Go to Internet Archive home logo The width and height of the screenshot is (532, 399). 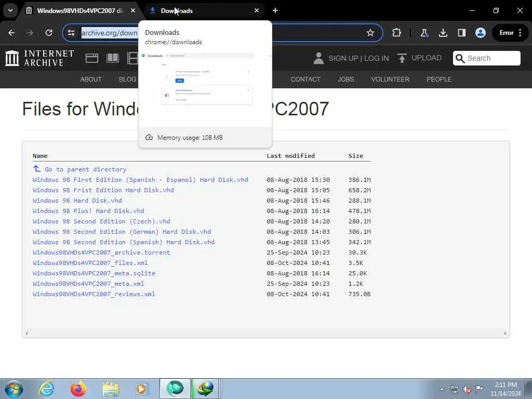tap(39, 58)
